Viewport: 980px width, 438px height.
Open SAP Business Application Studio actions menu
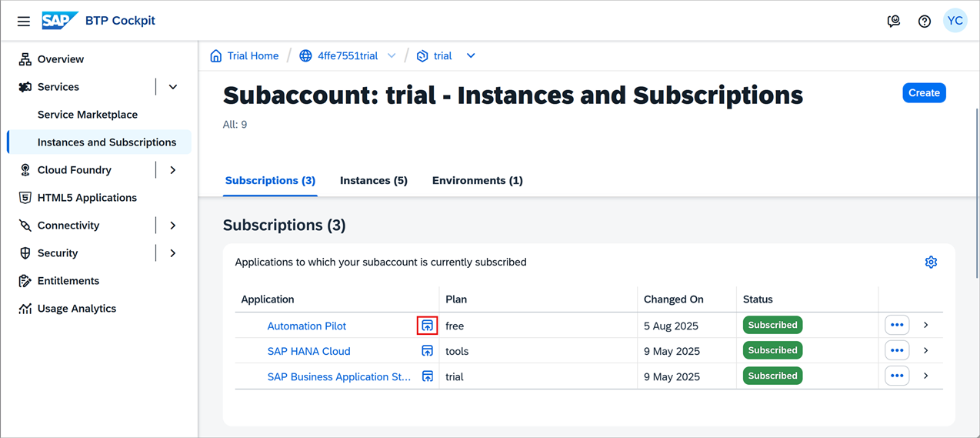coord(897,376)
